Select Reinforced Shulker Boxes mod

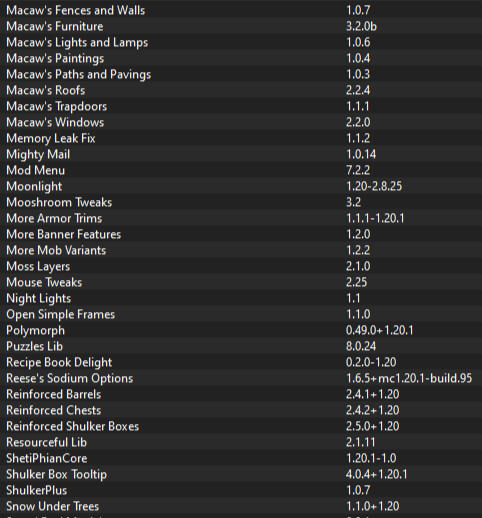241,426
